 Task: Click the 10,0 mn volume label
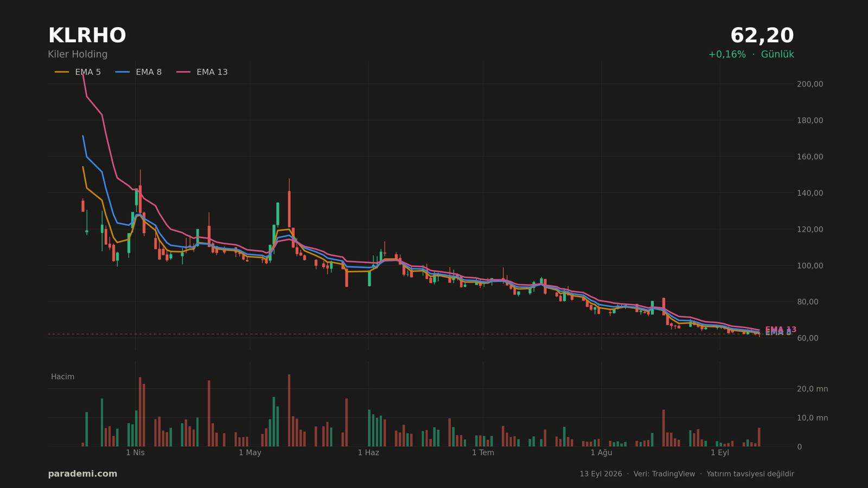pyautogui.click(x=812, y=418)
